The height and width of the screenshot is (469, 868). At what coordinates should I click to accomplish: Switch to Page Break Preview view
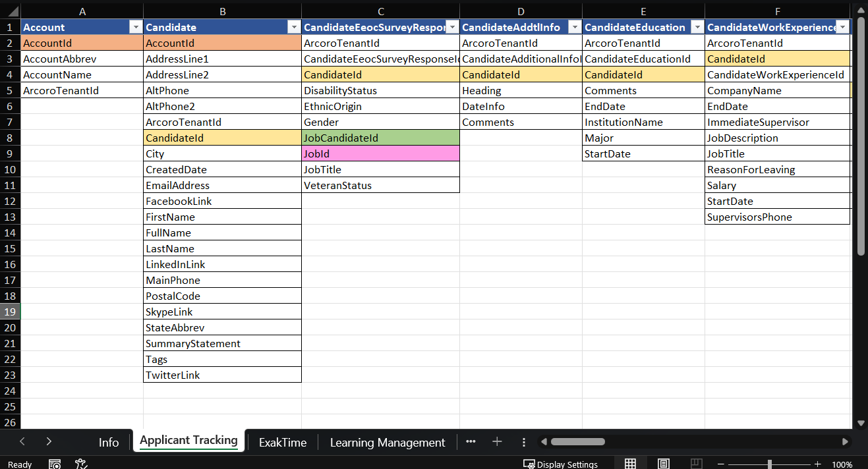coord(697,464)
